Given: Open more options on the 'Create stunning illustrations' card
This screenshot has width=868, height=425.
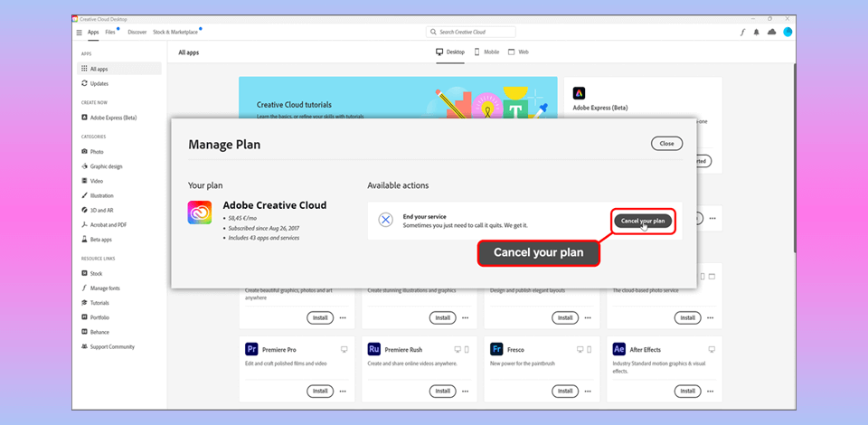Looking at the screenshot, I should [x=465, y=318].
